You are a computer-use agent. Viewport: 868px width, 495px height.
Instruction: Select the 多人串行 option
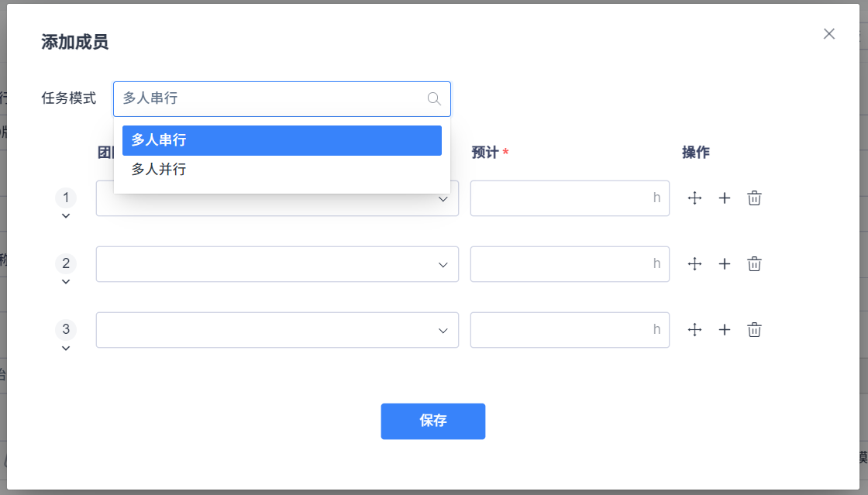coord(282,140)
